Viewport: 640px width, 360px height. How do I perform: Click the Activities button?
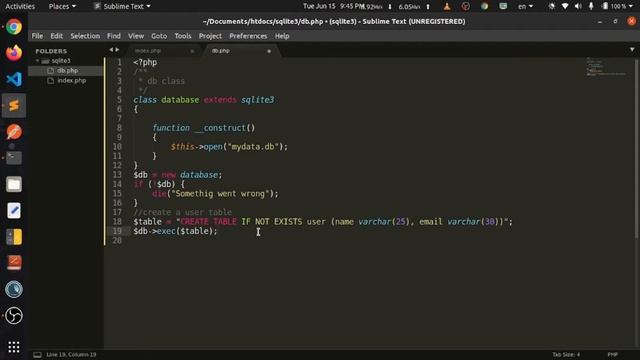[20, 6]
